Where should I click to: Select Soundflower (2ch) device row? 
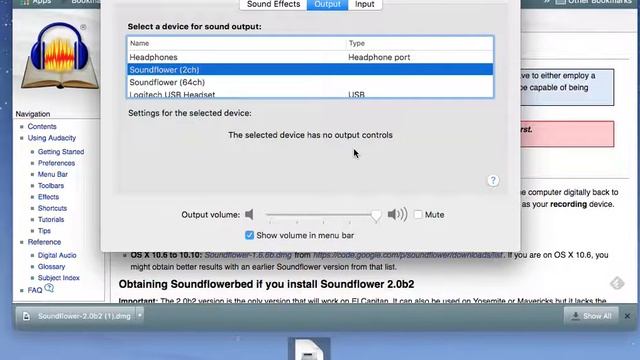point(310,70)
